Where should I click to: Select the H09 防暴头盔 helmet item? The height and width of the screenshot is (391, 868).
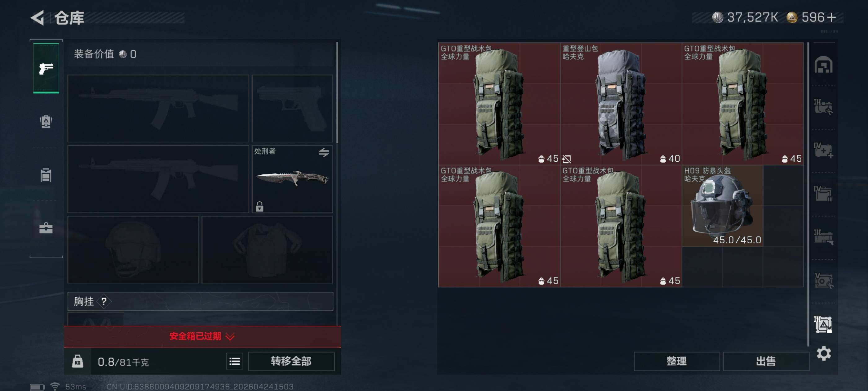point(722,205)
